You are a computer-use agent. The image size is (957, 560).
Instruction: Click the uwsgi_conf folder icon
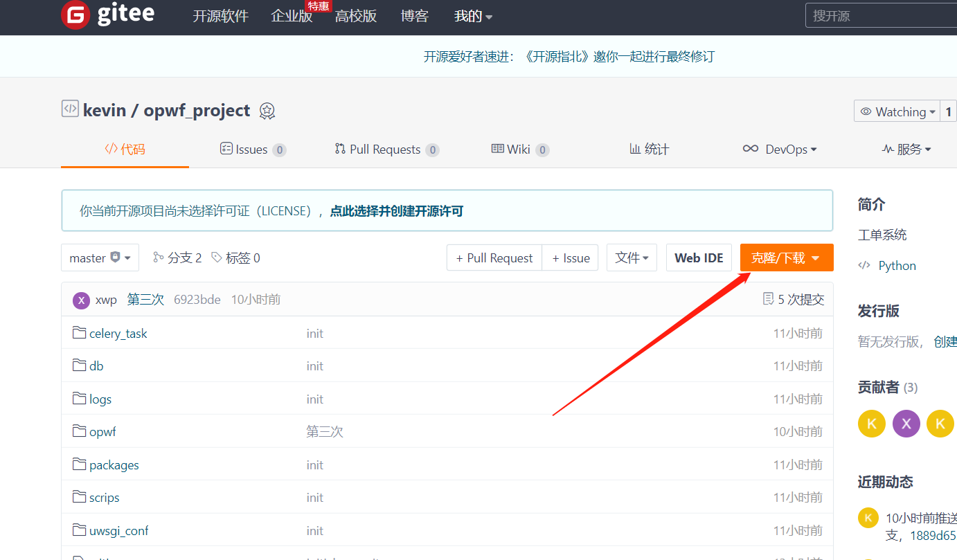tap(79, 530)
